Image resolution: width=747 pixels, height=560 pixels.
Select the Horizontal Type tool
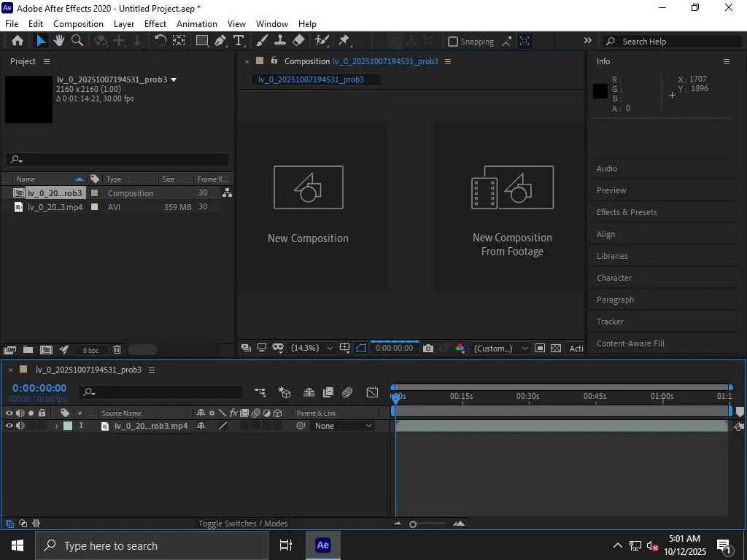[239, 41]
